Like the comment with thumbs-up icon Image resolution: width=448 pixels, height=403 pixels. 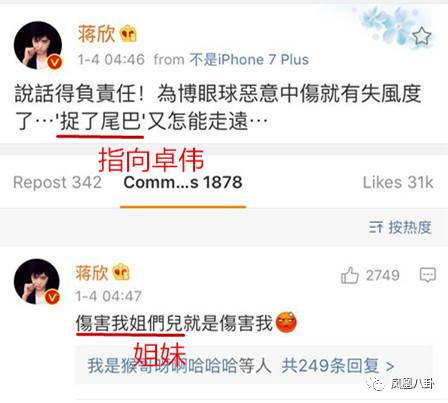(349, 275)
